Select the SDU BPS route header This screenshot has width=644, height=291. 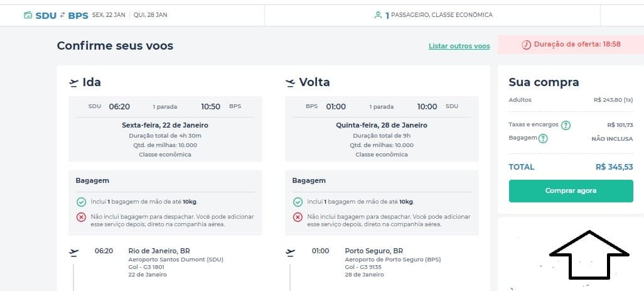tap(62, 16)
